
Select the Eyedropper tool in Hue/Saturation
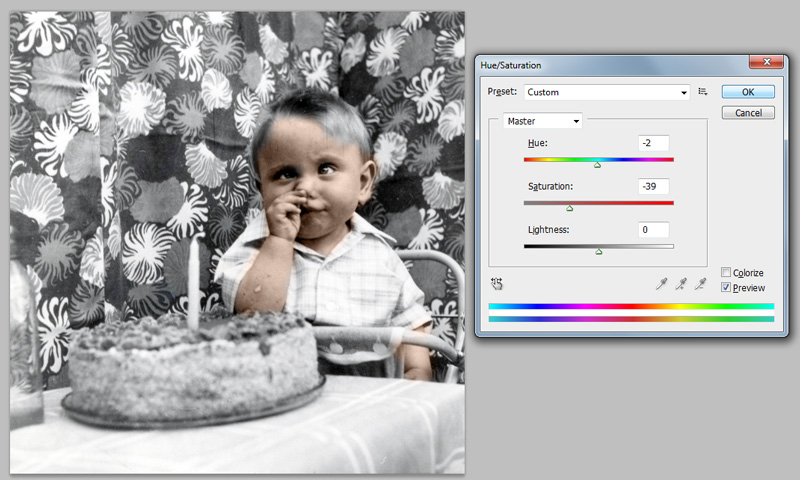(x=661, y=284)
